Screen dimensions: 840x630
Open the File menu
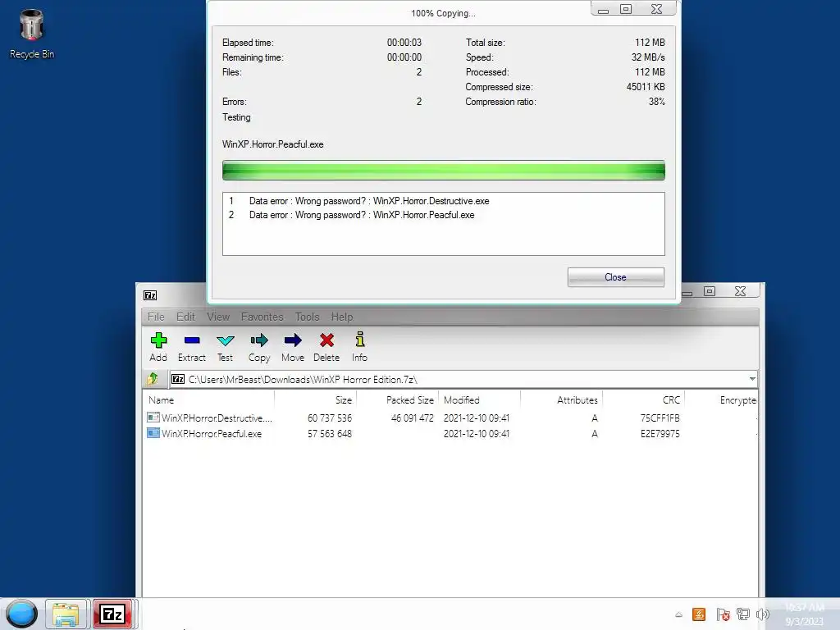[x=156, y=317]
